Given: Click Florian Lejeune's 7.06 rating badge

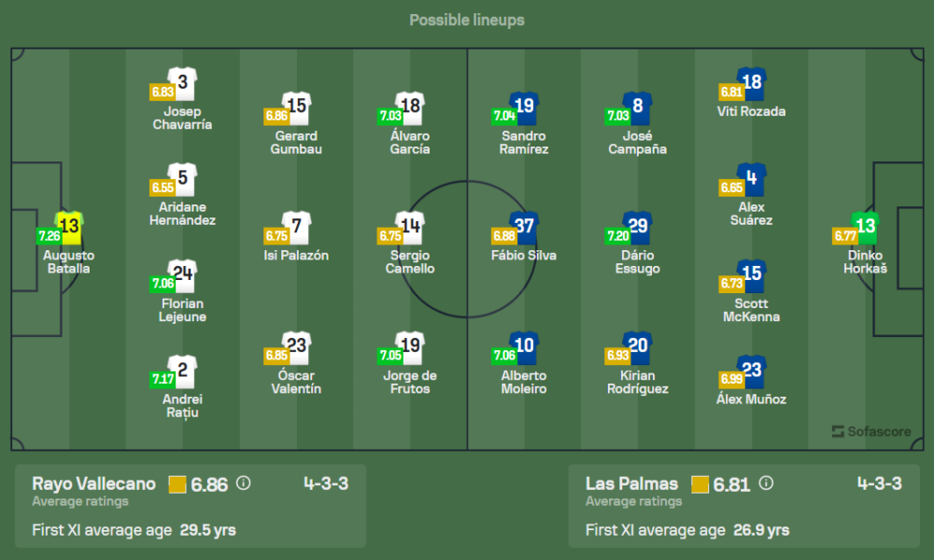Looking at the screenshot, I should 163,283.
